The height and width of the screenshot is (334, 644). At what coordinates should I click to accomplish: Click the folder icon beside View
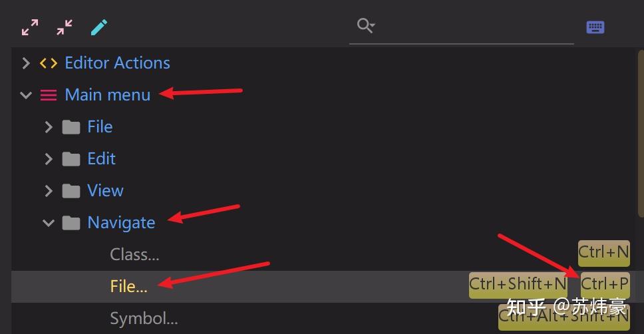point(71,191)
